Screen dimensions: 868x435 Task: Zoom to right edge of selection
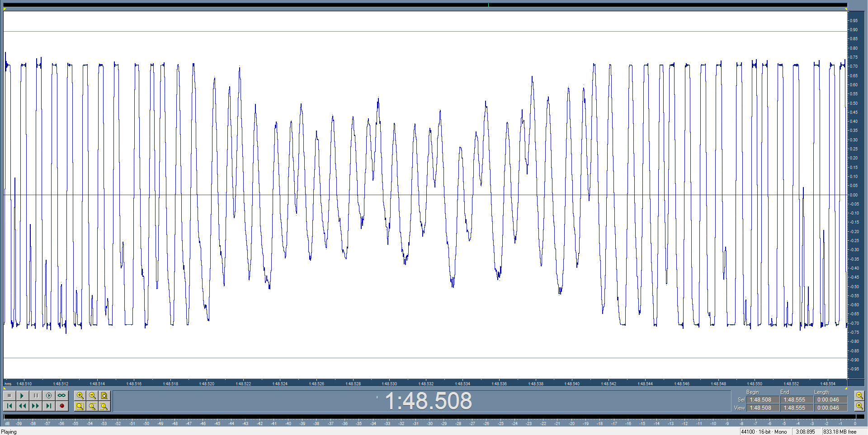pyautogui.click(x=104, y=406)
